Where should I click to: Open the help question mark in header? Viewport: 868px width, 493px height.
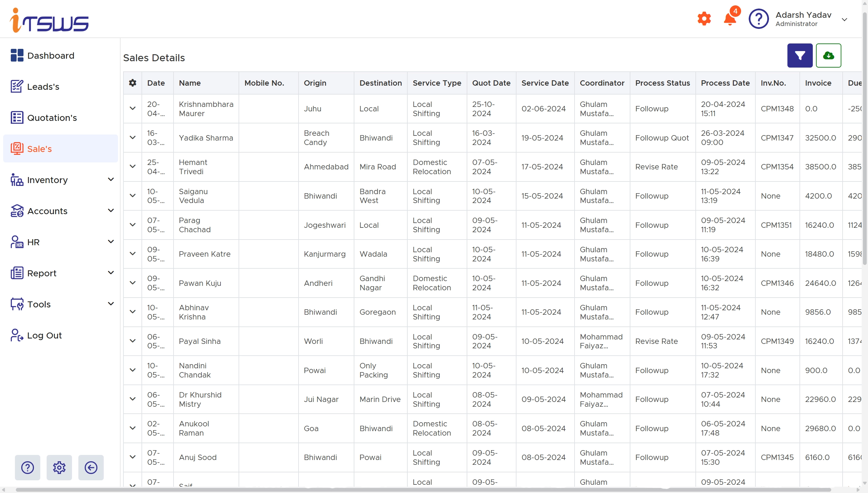[x=758, y=19]
